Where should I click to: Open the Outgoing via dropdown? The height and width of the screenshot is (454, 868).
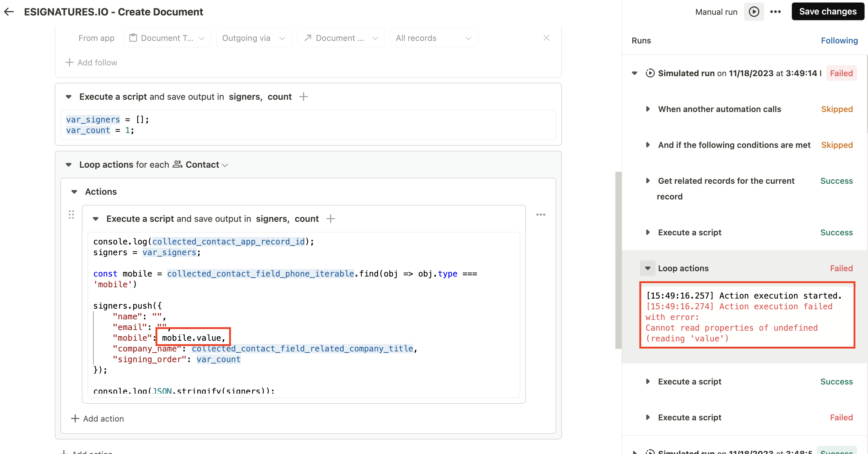(254, 38)
